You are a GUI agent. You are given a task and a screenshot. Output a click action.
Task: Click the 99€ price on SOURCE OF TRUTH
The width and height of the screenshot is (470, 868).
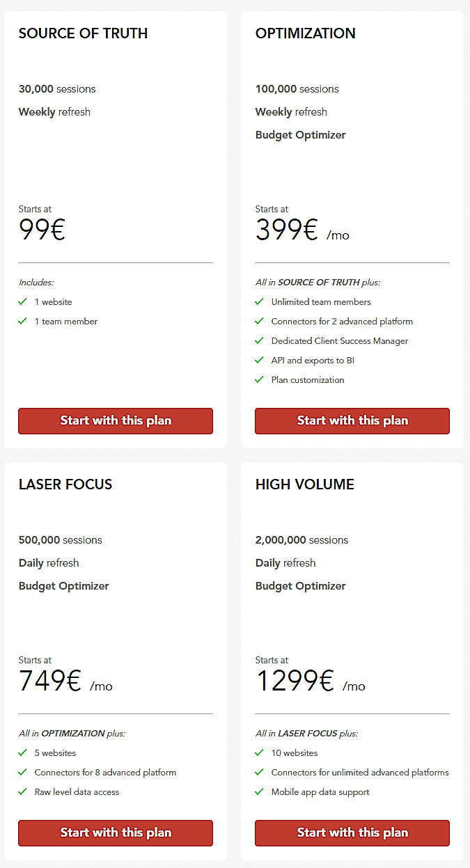[x=42, y=230]
